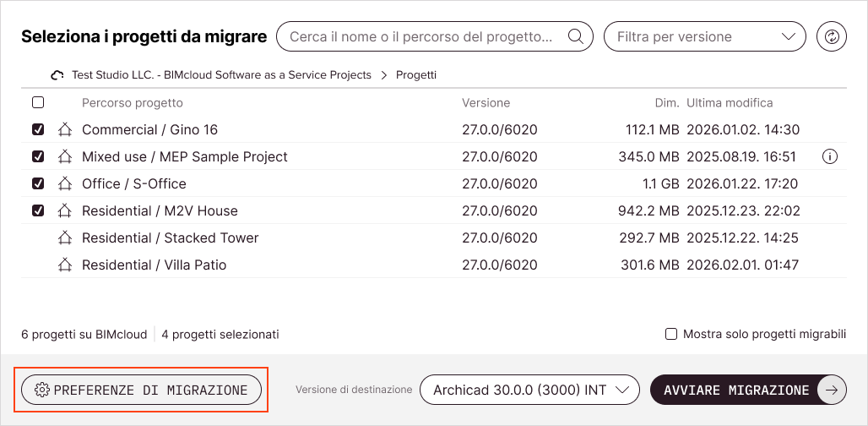Open the Versione di destinazione Archicad 30.0.0 dropdown

(529, 390)
